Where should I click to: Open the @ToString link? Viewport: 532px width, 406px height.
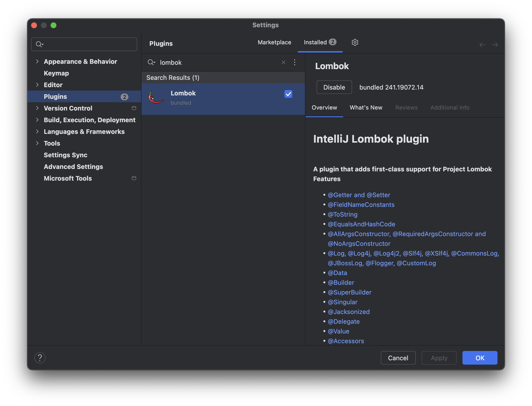tap(343, 214)
